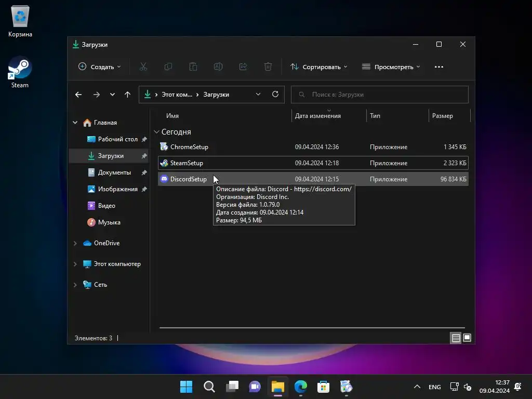The image size is (532, 399).
Task: Click the ChromeSetup file icon
Action: point(164,147)
